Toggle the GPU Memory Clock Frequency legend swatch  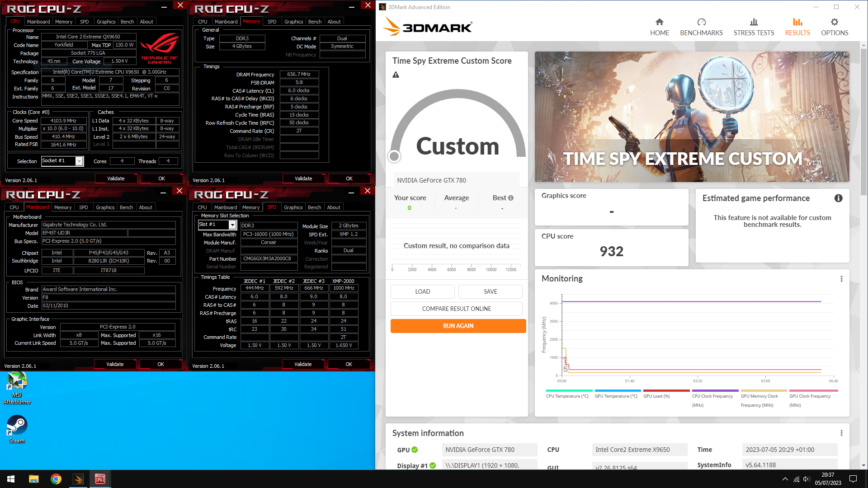click(x=764, y=390)
